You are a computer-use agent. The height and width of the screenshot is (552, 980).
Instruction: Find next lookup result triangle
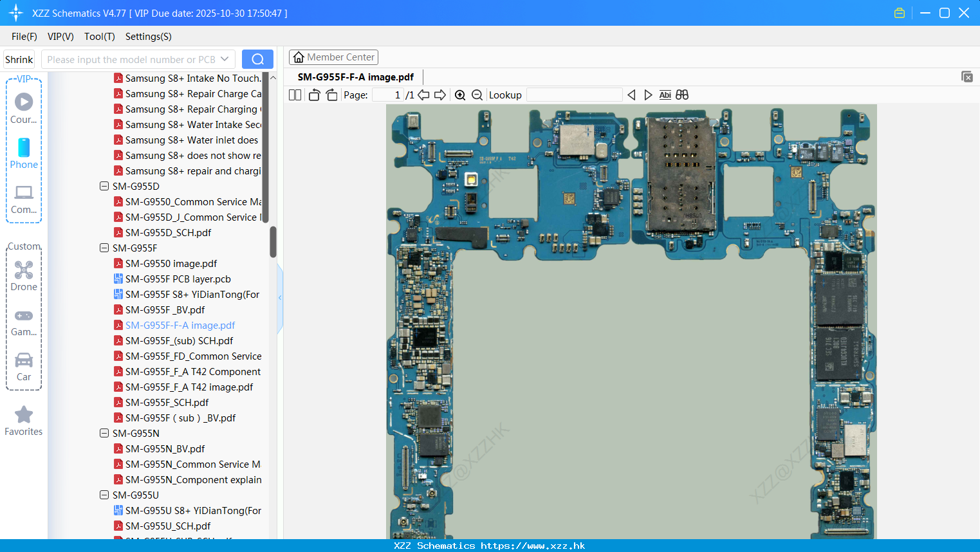(648, 95)
